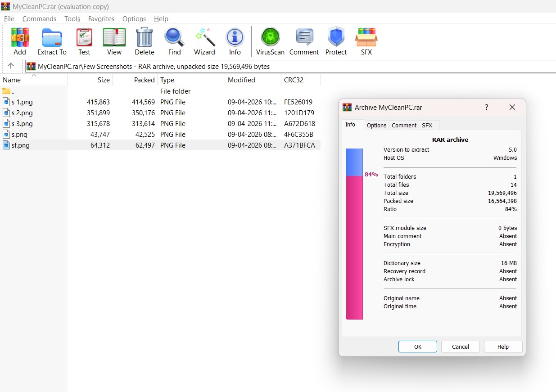The height and width of the screenshot is (392, 556).
Task: Click the s 1.png file icon
Action: pos(6,102)
